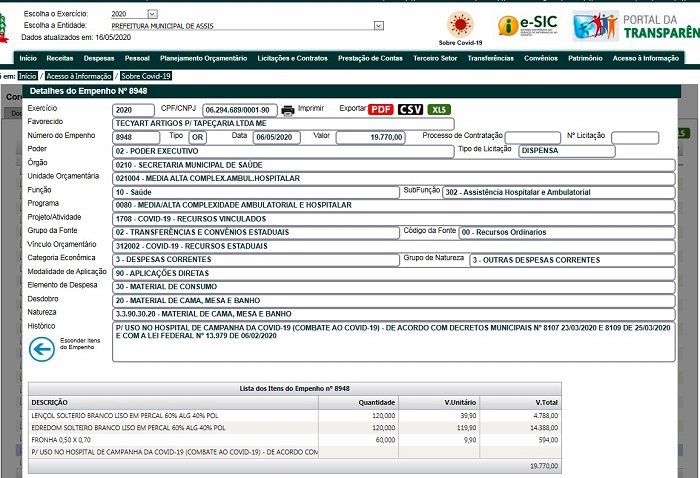Click the Unidade Orçamentária field

[x=394, y=179]
